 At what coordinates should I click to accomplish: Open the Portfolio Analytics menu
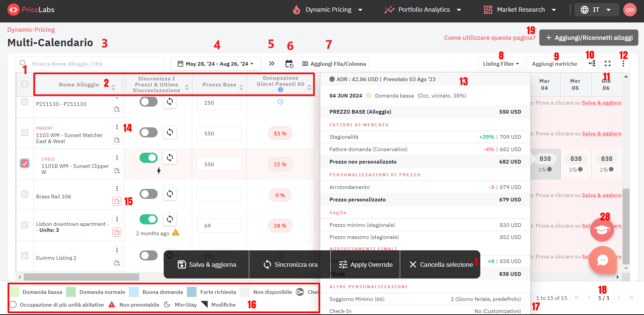pyautogui.click(x=423, y=10)
